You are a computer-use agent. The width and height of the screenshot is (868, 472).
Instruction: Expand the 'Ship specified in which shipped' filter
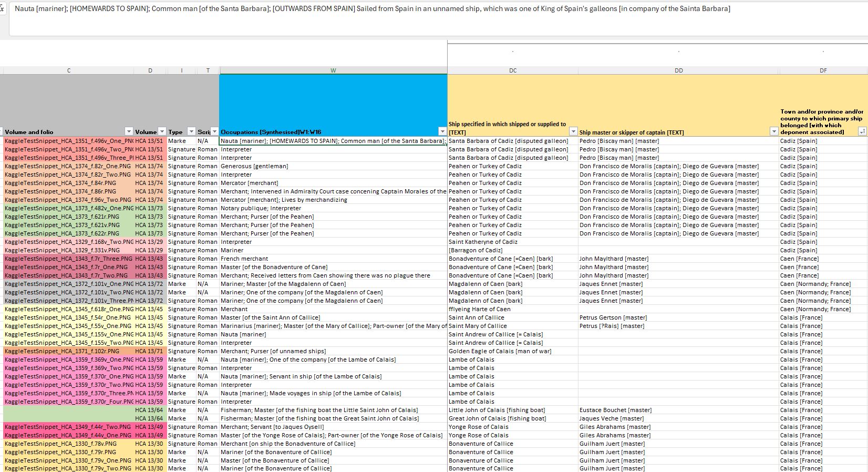573,132
